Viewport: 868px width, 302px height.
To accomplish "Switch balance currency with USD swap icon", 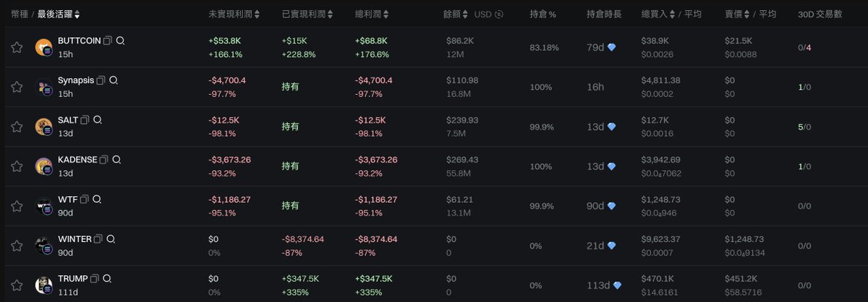I will pyautogui.click(x=499, y=14).
